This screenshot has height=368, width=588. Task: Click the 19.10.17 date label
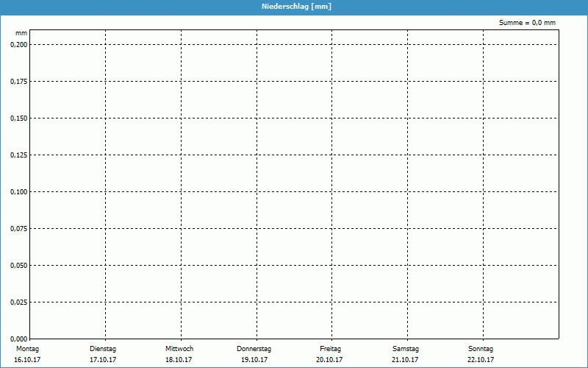click(254, 360)
